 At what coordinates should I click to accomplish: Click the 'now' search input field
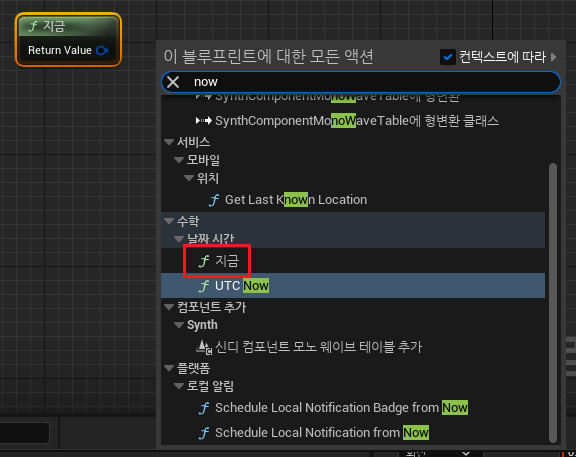361,82
